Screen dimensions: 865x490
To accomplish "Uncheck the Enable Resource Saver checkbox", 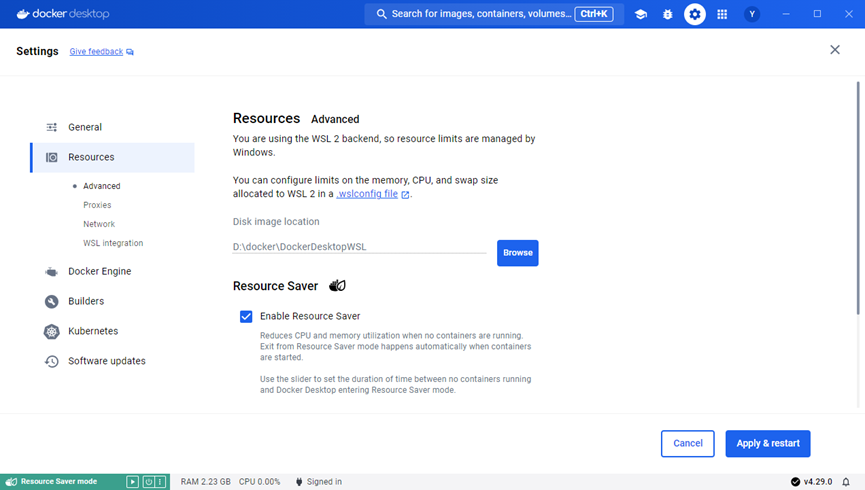I will click(246, 316).
